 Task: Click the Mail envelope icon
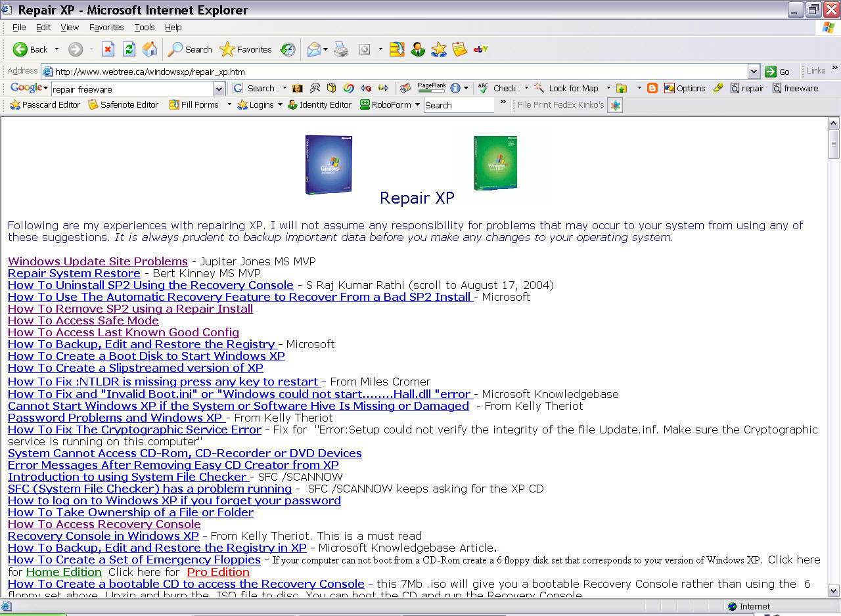coord(314,49)
